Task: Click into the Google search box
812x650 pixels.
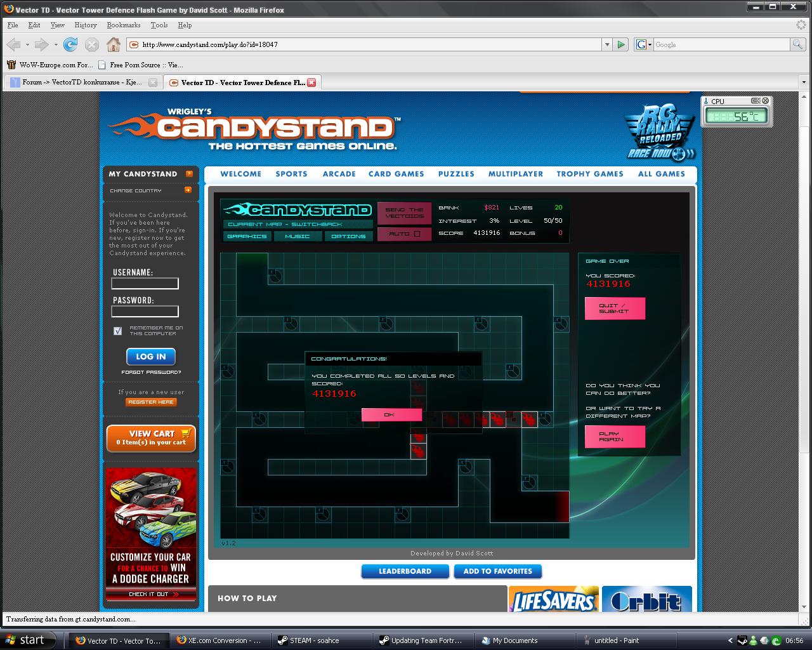Action: [x=721, y=44]
